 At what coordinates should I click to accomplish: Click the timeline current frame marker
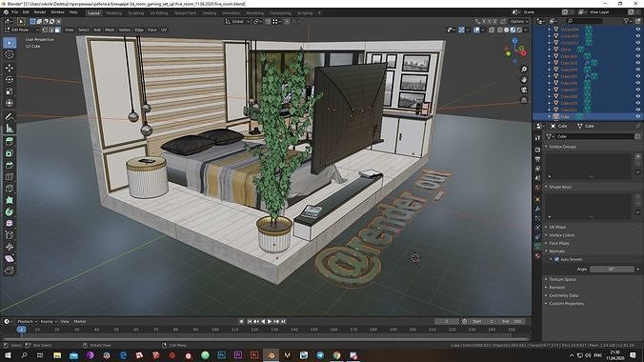tap(21, 330)
